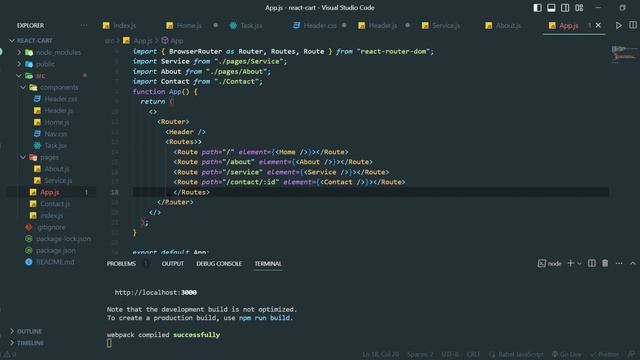Start Go Live server from status bar
The image size is (640, 360).
[566, 354]
